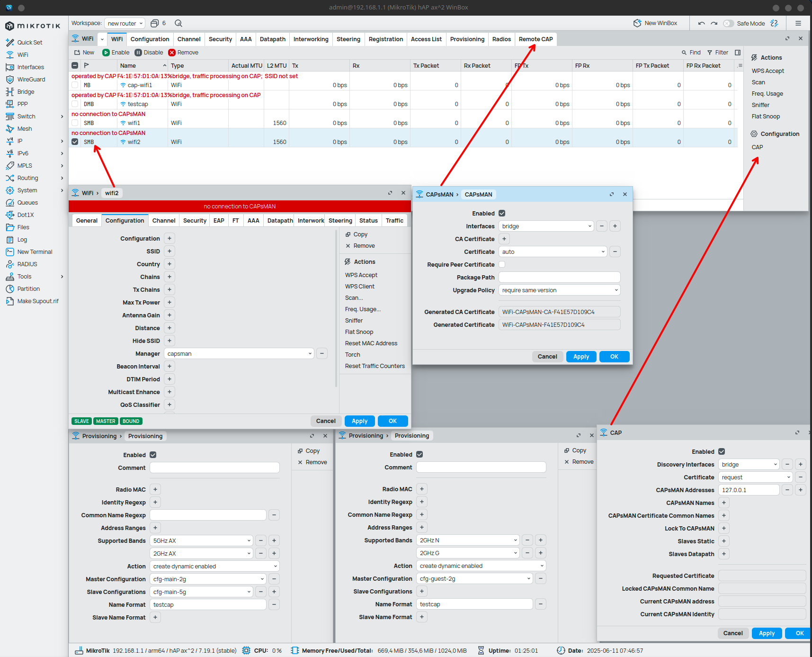Click the redo arrow in the top bar
The width and height of the screenshot is (812, 657).
coord(714,23)
